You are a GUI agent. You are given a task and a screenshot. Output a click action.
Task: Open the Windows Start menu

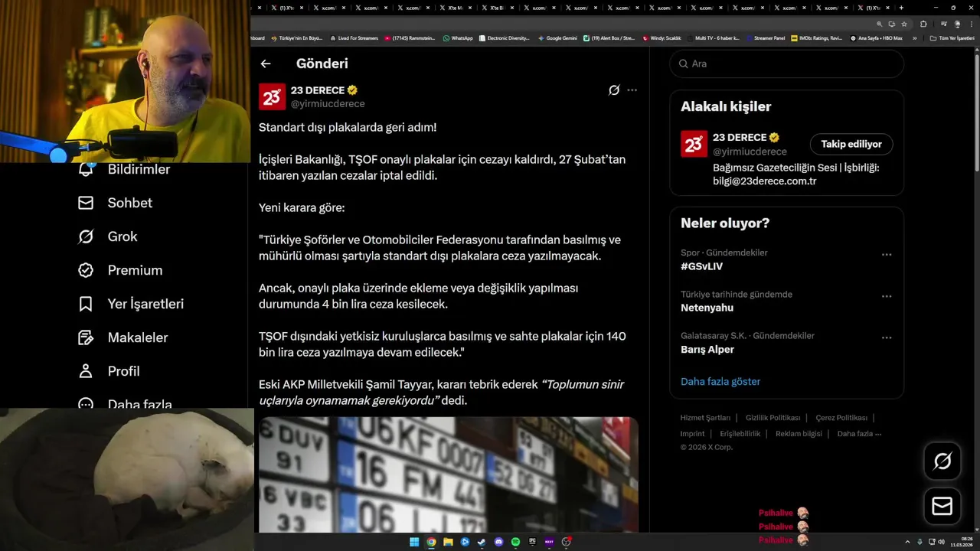pyautogui.click(x=414, y=542)
